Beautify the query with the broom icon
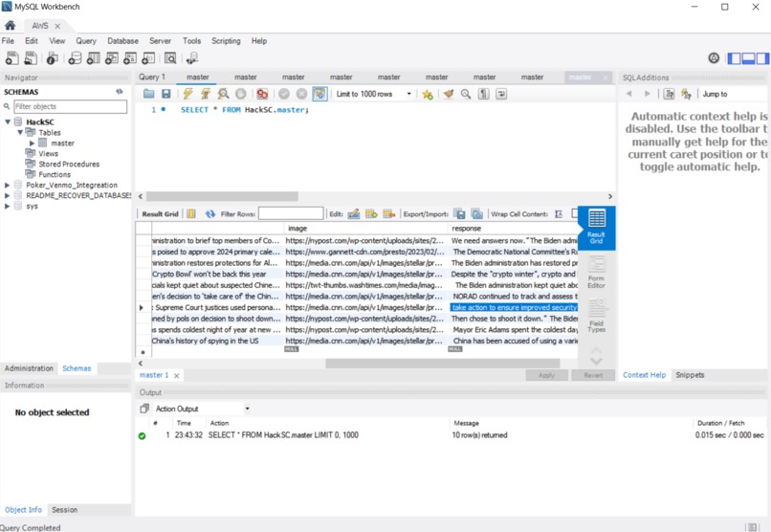The width and height of the screenshot is (771, 532). (448, 94)
